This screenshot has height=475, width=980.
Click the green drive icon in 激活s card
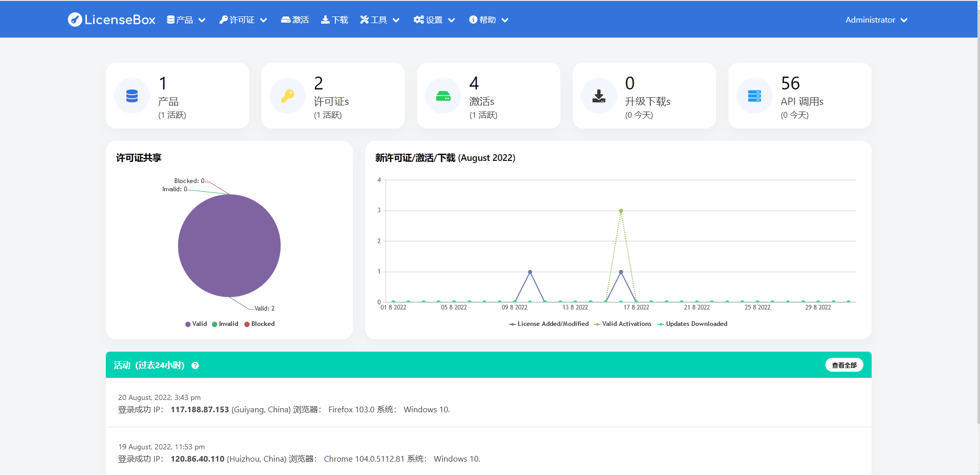443,96
